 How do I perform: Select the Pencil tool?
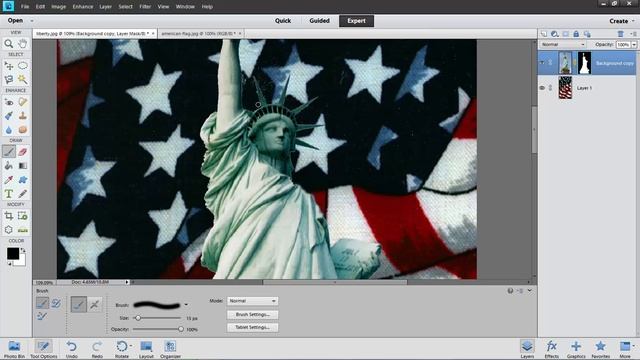(x=23, y=194)
